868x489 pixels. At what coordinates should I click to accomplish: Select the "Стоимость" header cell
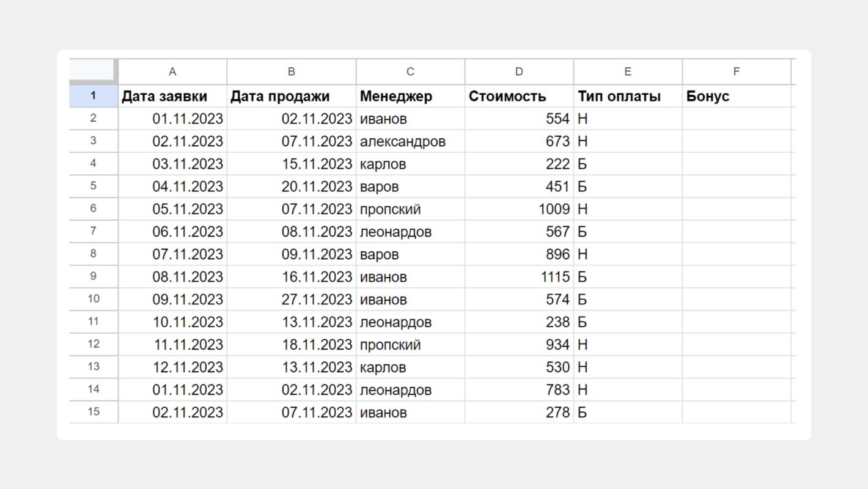click(x=519, y=96)
